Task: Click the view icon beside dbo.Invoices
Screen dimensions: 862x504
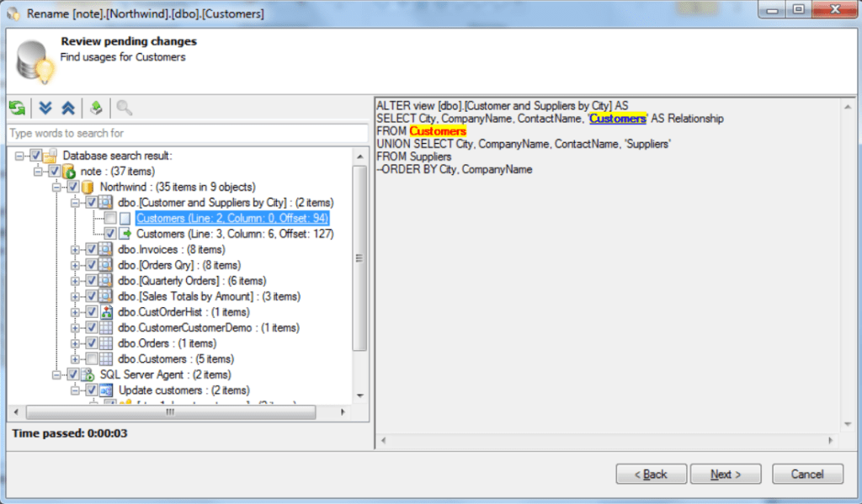Action: 106,249
